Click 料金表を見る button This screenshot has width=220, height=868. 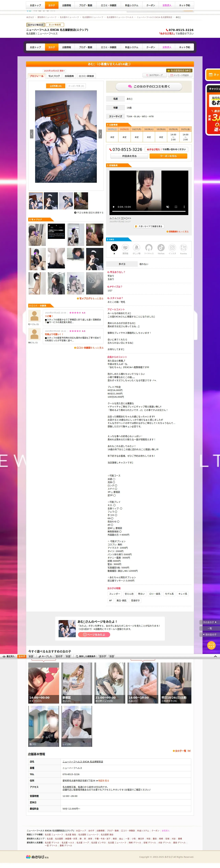tap(129, 156)
